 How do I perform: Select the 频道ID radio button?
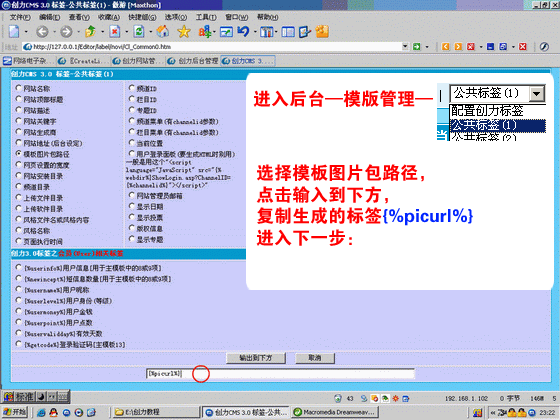coord(132,88)
